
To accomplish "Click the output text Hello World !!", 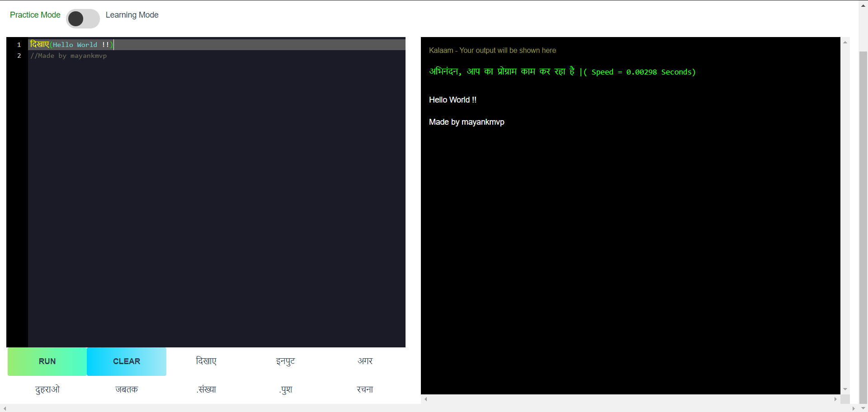I will coord(453,100).
